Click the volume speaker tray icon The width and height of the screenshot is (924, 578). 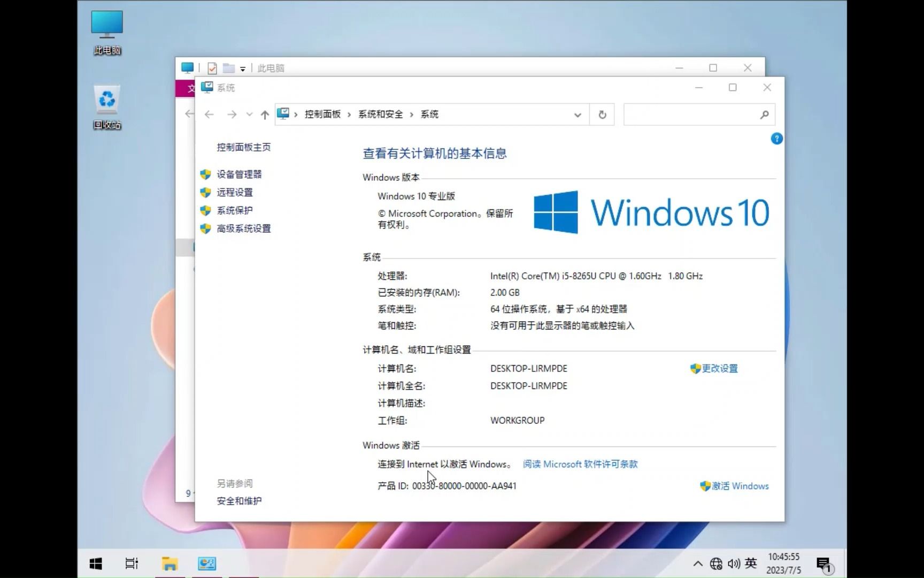point(734,564)
